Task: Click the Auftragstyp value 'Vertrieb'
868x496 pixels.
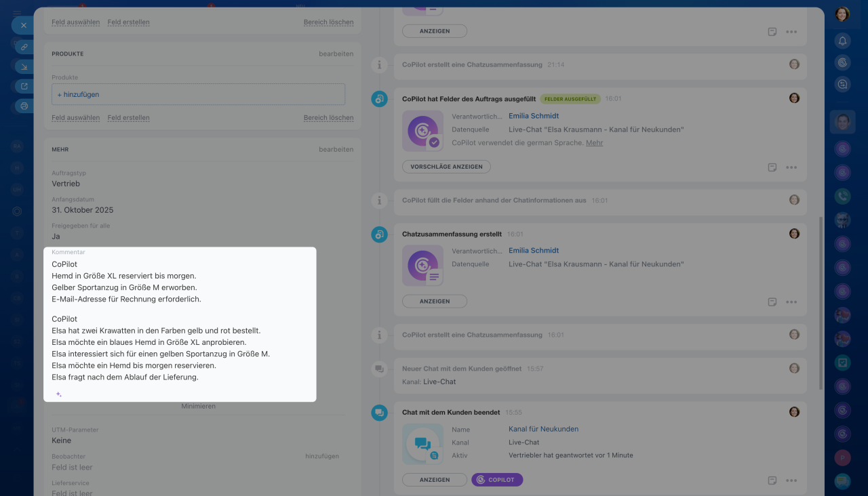Action: coord(66,184)
